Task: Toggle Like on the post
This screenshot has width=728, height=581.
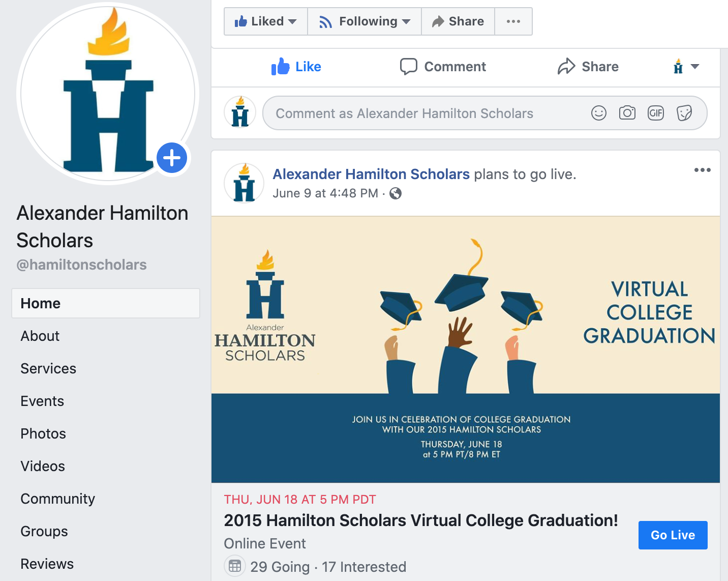Action: [x=296, y=67]
